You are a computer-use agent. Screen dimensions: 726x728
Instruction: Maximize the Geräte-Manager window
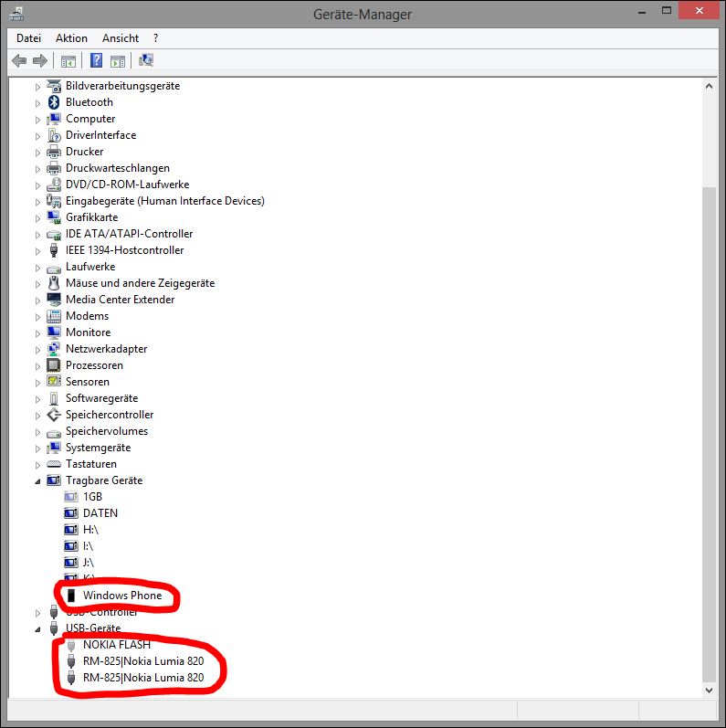point(667,11)
